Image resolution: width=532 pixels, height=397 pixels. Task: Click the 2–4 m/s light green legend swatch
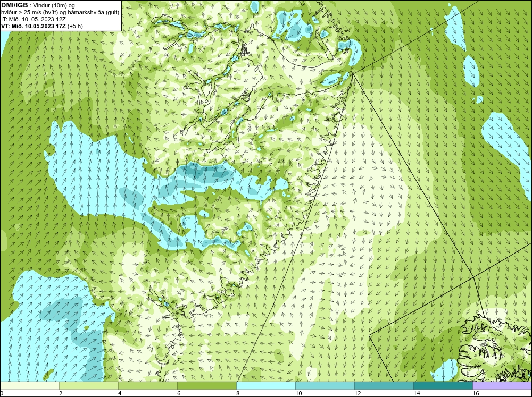(x=88, y=385)
